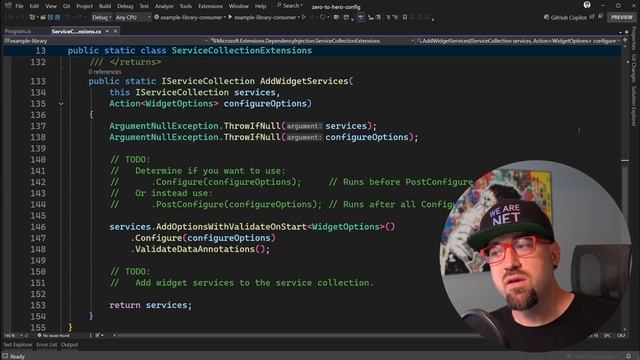Click the AddWidgetServices method name
Screen dimensions: 640x360
point(304,81)
